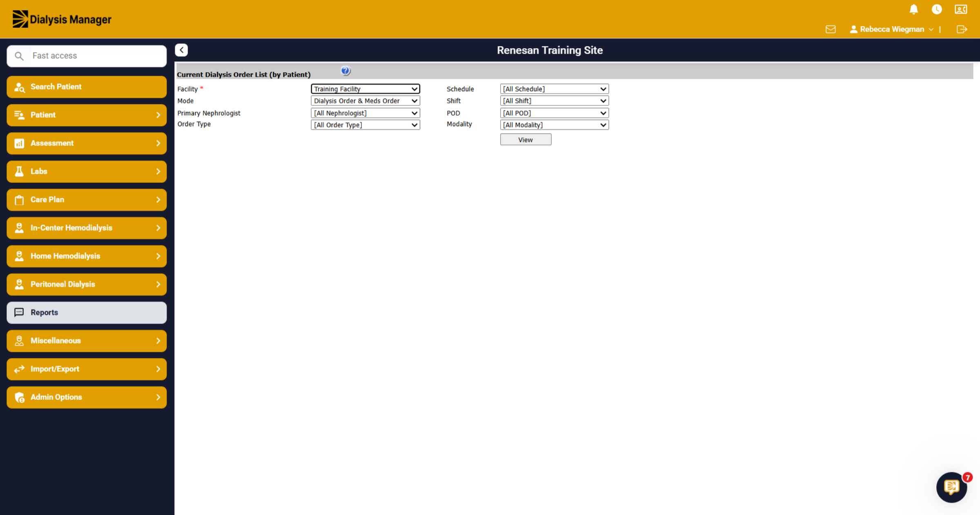The image size is (980, 515).
Task: Collapse the sidebar with the back arrow
Action: click(x=181, y=50)
